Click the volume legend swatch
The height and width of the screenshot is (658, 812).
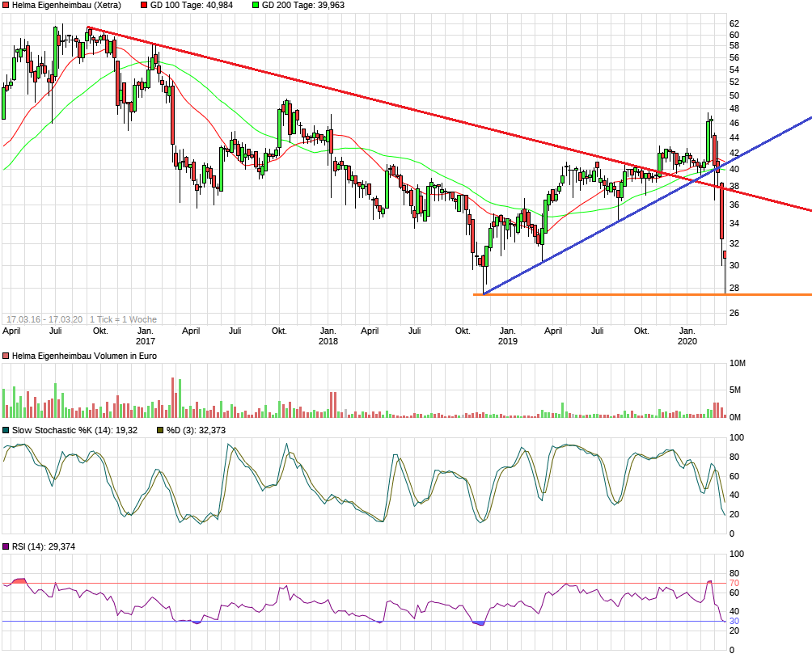6,356
